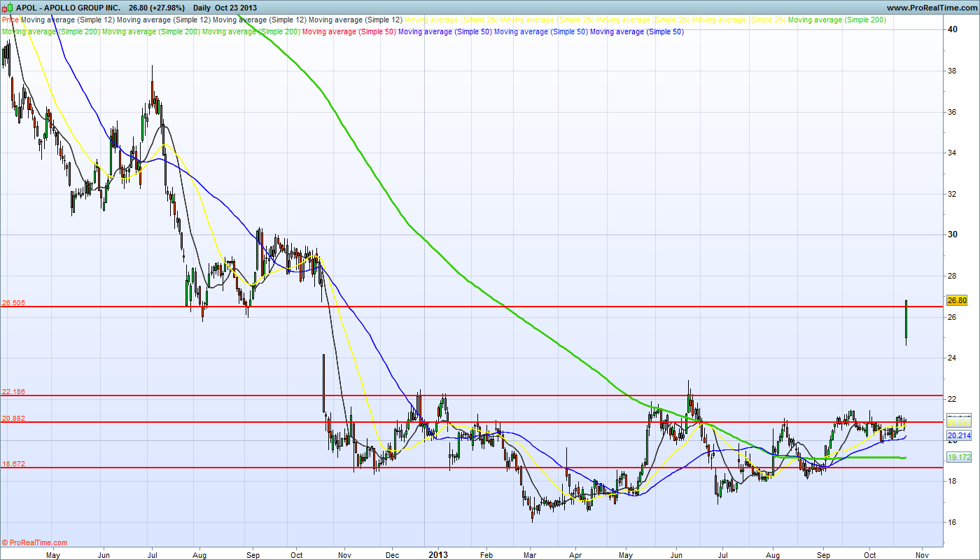Screen dimensions: 980x560
Task: Click the 18 price axis label
Action: [953, 481]
